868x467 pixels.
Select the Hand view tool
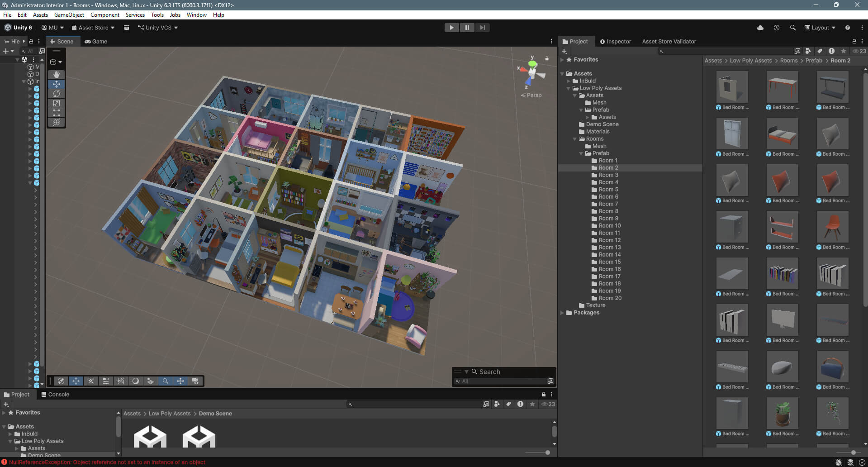coord(57,74)
